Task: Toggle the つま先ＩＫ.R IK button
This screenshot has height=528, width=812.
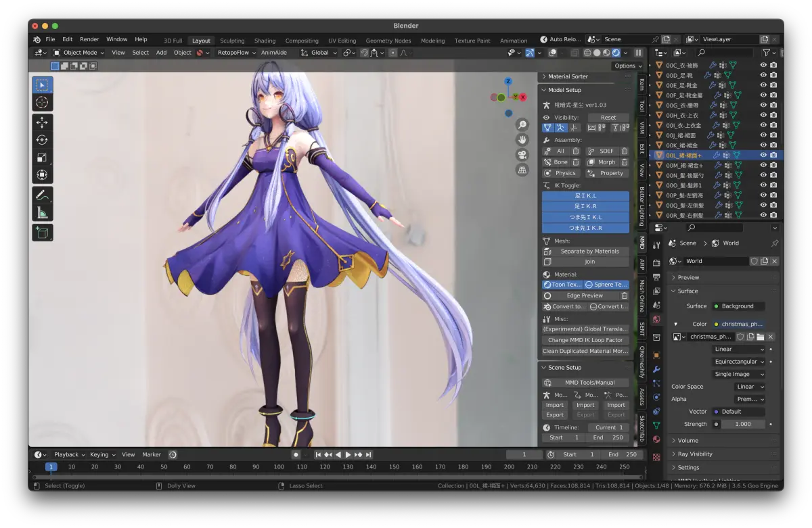Action: click(585, 228)
